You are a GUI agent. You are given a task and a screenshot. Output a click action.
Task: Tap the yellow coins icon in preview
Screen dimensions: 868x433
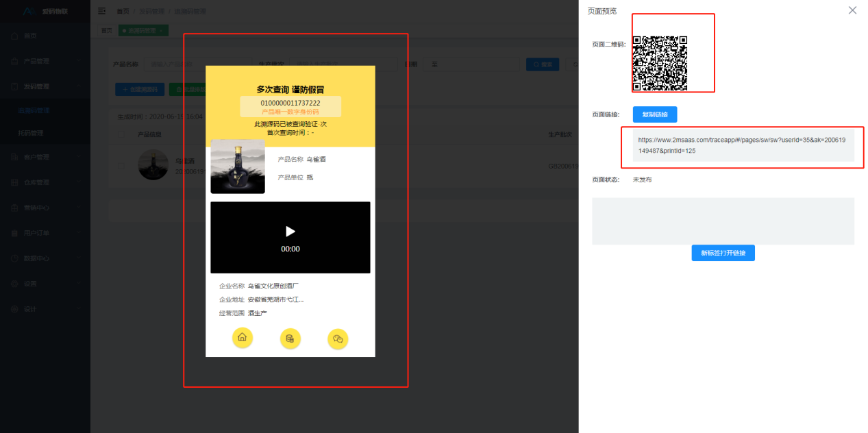point(290,338)
